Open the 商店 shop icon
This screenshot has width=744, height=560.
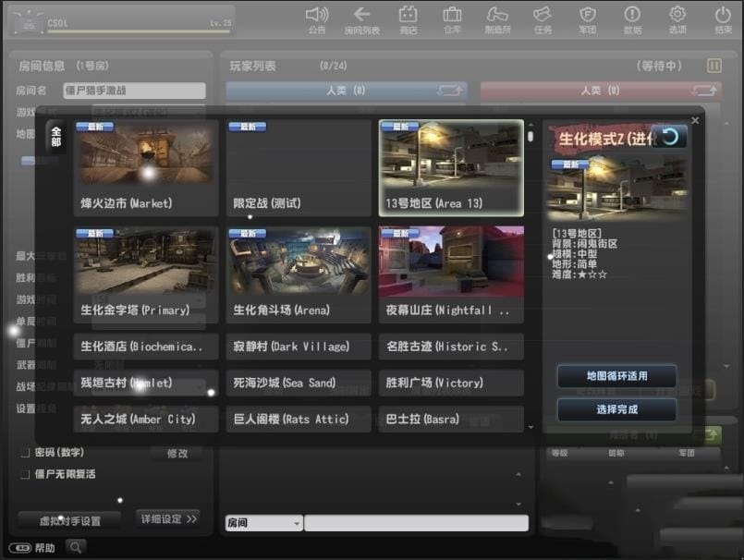pos(408,15)
